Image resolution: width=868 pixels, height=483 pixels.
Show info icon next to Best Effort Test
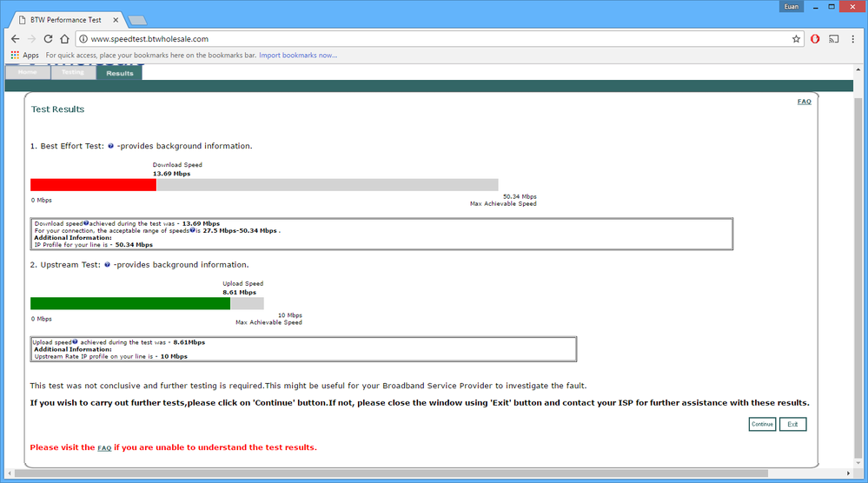pos(110,146)
